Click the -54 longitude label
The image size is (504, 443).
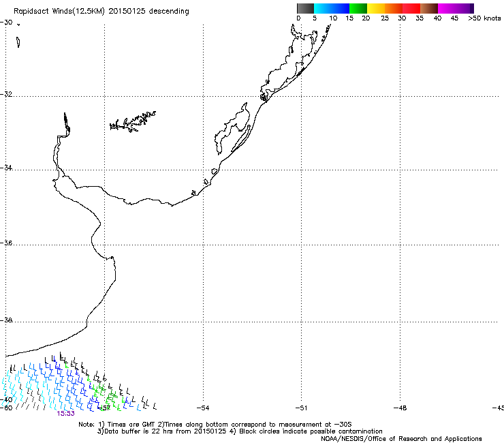point(203,408)
